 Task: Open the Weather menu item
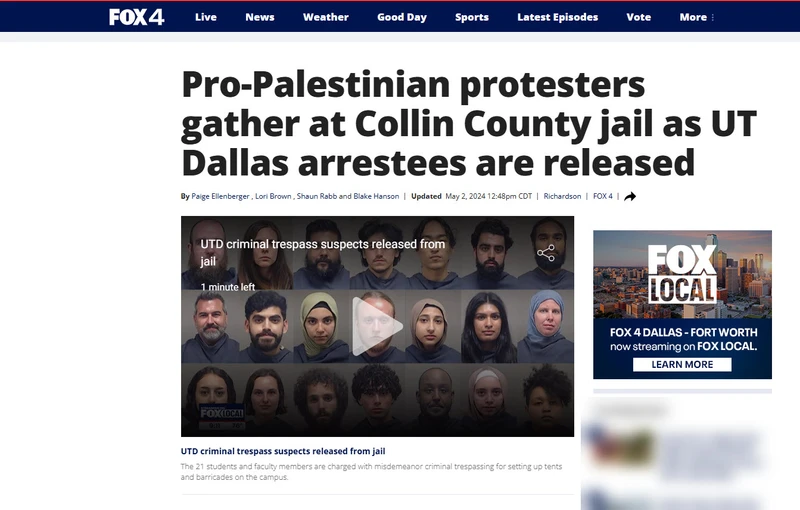pyautogui.click(x=326, y=17)
